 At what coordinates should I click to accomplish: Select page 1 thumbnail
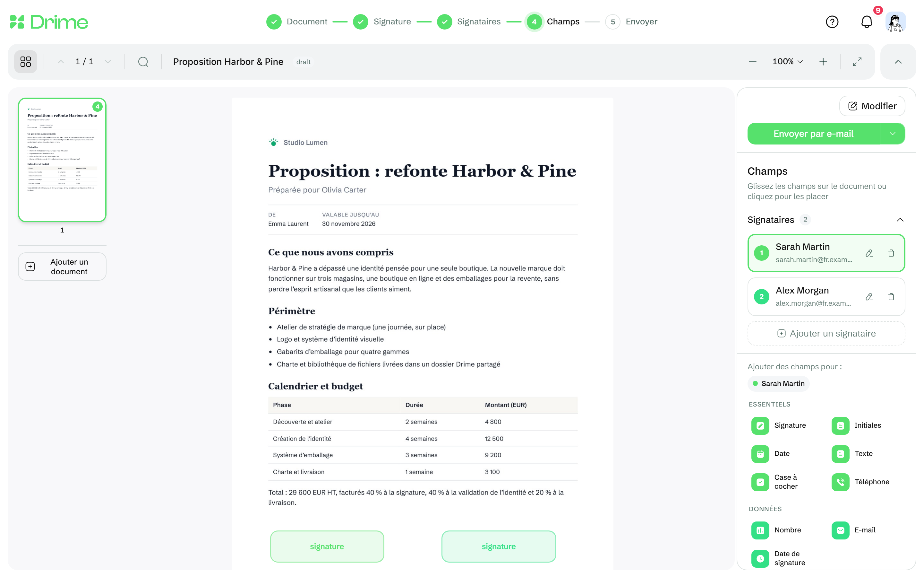click(62, 160)
